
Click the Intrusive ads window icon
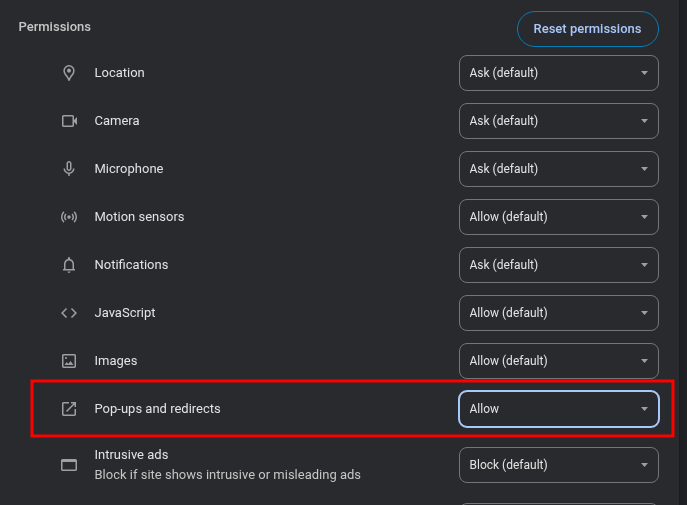[x=69, y=465]
